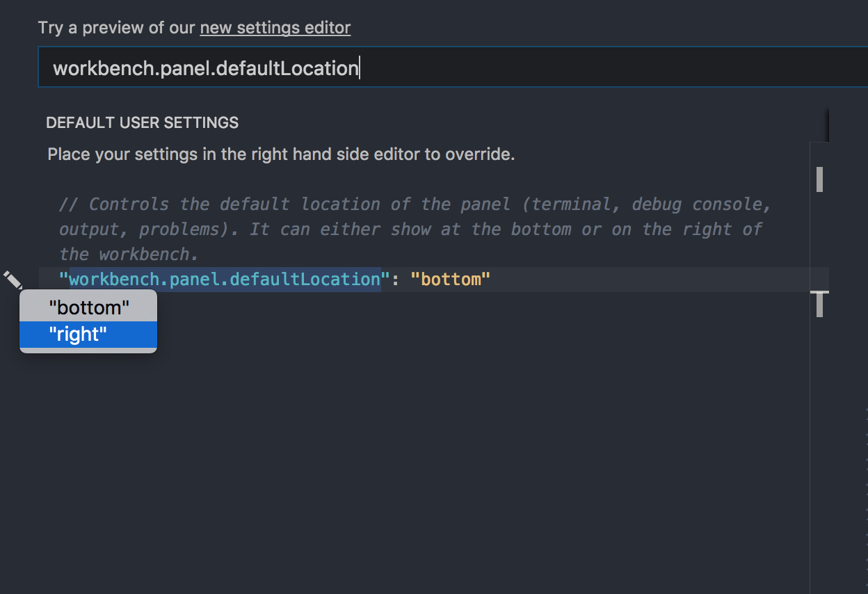Open the new settings editor link
This screenshot has height=594, width=868.
click(x=275, y=28)
